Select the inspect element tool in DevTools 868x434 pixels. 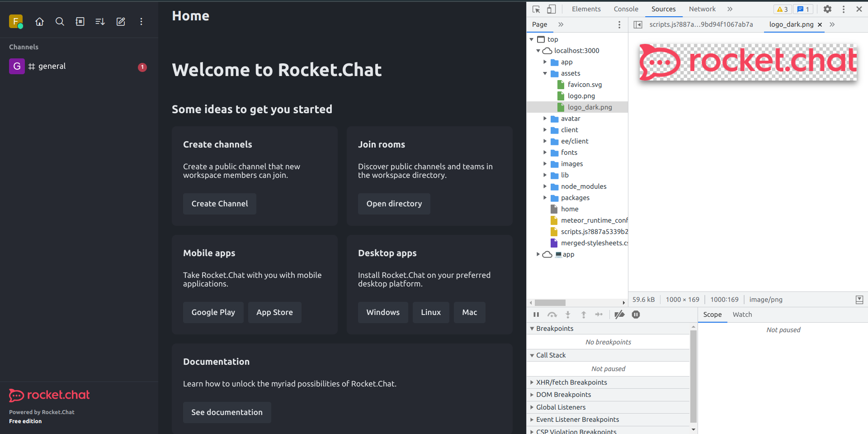(536, 9)
